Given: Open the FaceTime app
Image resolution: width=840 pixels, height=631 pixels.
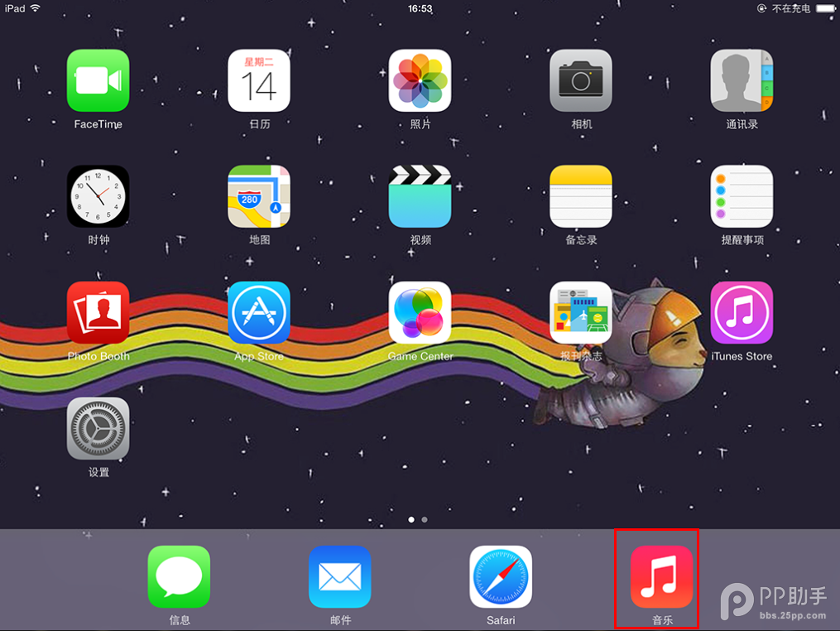Looking at the screenshot, I should pyautogui.click(x=98, y=80).
